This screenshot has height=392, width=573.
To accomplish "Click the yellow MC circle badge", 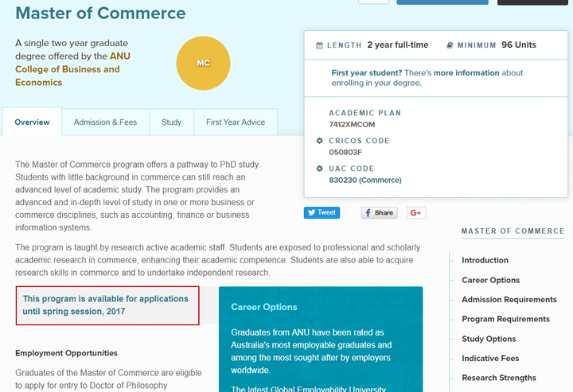I will pyautogui.click(x=203, y=63).
